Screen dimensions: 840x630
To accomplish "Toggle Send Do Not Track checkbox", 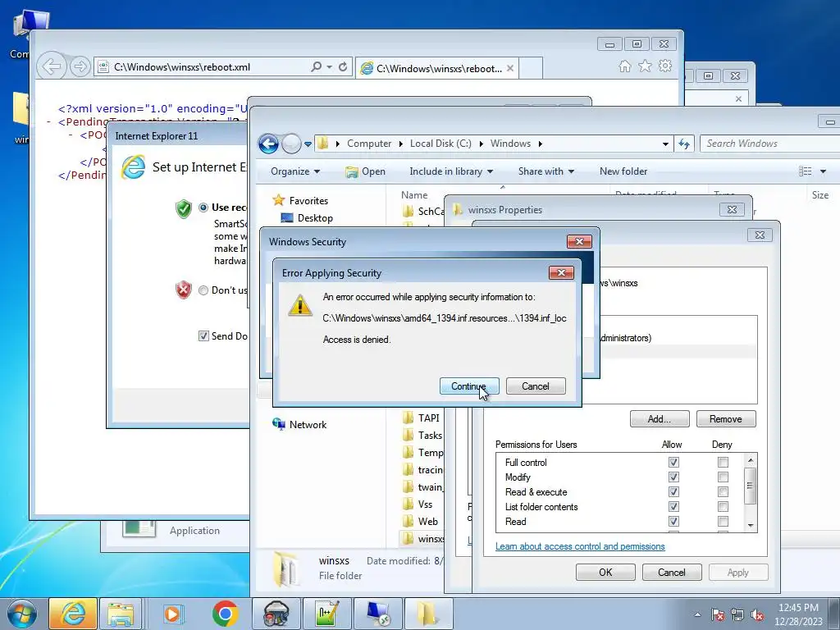I will [203, 336].
